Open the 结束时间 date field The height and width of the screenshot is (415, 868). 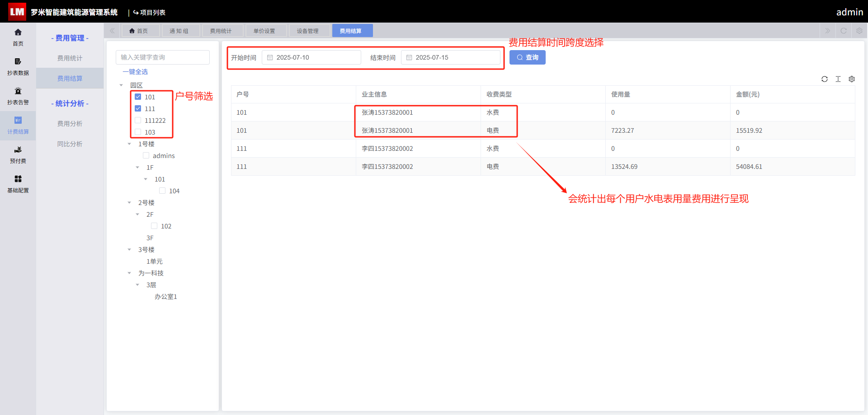tap(451, 57)
